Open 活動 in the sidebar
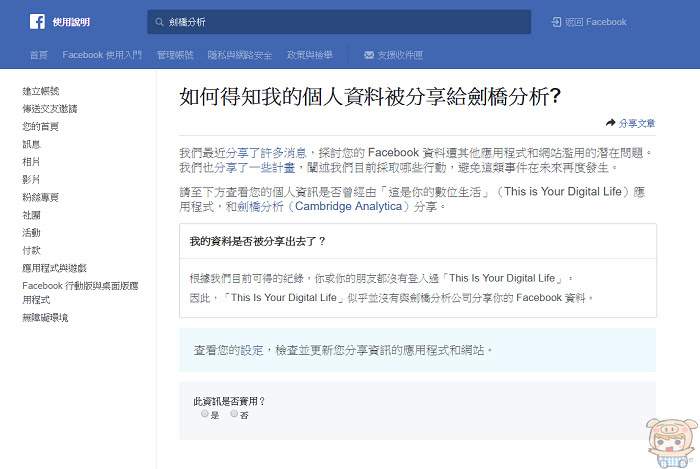 (x=31, y=232)
